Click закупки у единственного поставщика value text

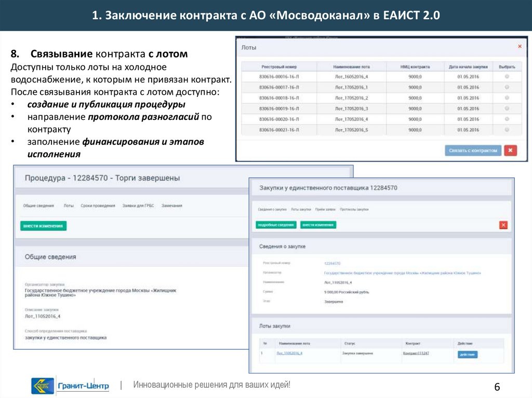pos(65,337)
